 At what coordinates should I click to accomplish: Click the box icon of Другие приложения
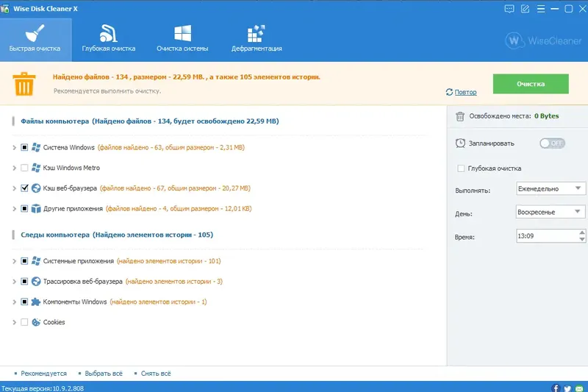(36, 208)
